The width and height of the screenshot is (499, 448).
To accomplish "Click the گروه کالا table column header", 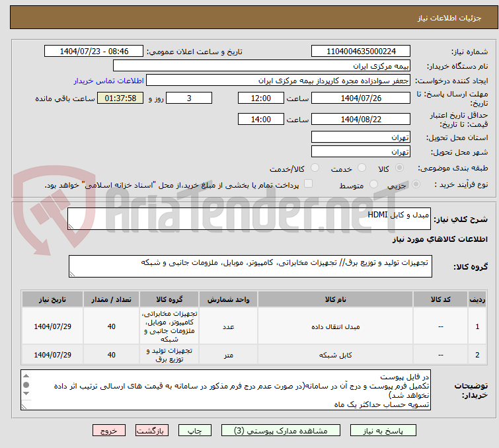I will (x=169, y=299).
